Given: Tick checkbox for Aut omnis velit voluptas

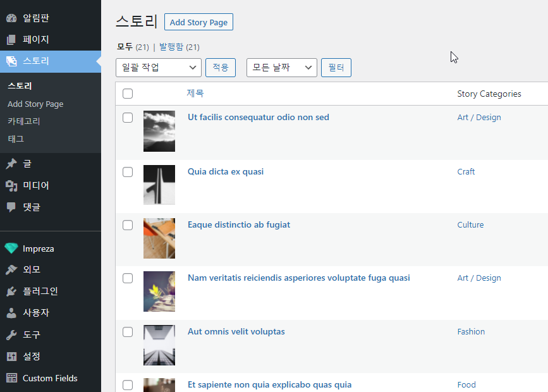Looking at the screenshot, I should [128, 332].
